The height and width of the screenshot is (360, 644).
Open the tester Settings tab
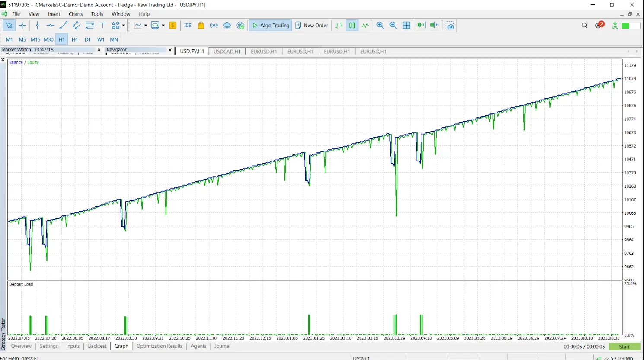49,346
